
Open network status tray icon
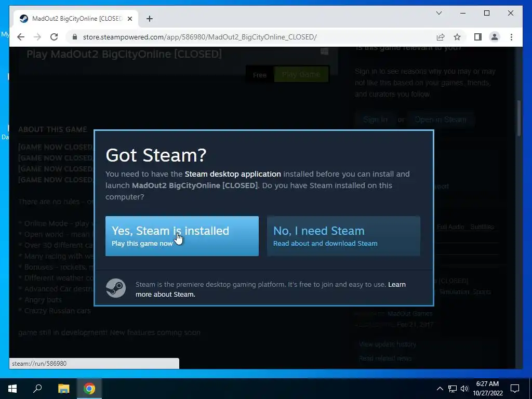tap(453, 389)
